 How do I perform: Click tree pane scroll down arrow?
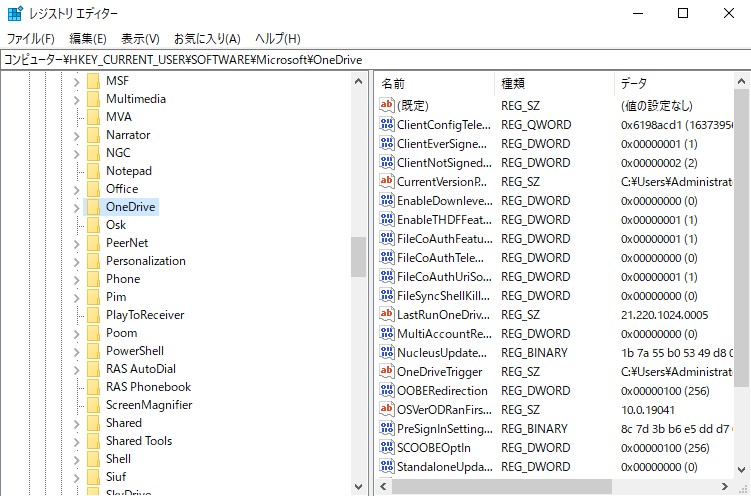click(358, 487)
